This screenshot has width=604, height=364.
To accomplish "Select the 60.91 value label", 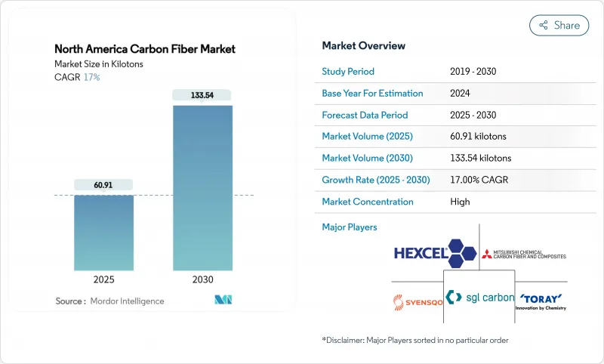I will click(103, 184).
